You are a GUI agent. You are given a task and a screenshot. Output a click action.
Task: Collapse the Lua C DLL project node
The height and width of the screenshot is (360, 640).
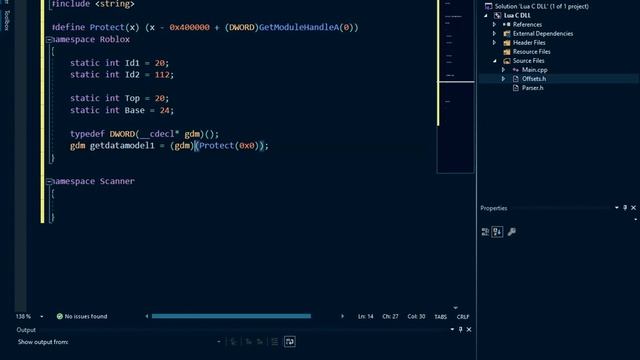(486, 16)
